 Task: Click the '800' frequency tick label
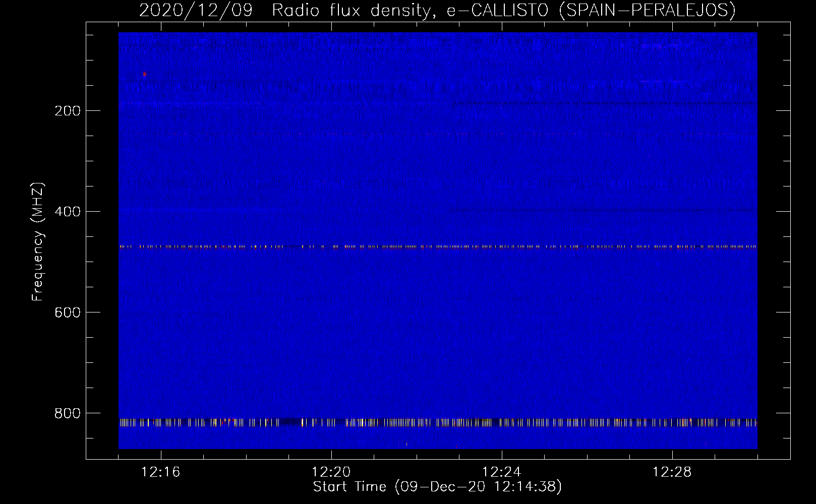pyautogui.click(x=67, y=413)
